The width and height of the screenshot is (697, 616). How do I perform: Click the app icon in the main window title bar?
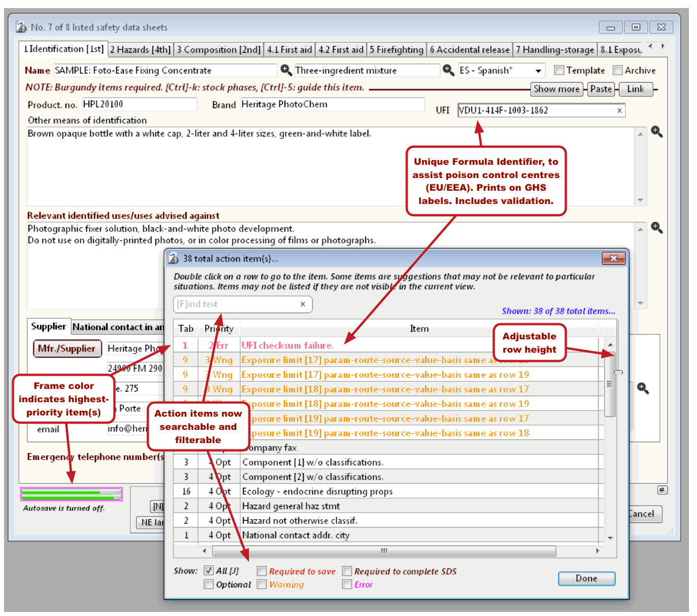point(21,27)
